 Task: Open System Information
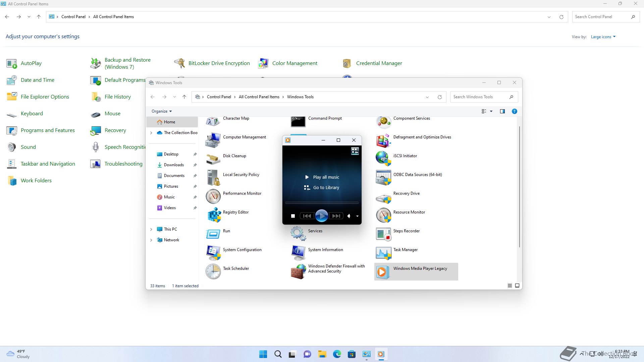pyautogui.click(x=317, y=252)
